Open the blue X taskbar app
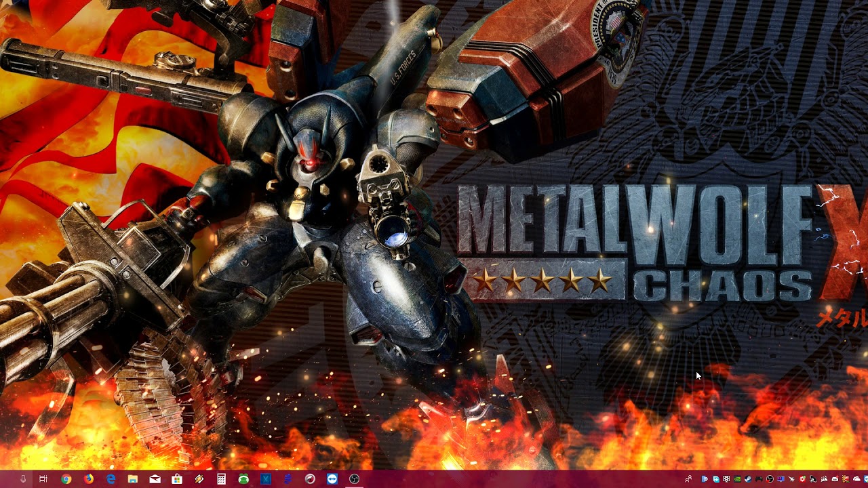This screenshot has height=488, width=868. click(x=266, y=479)
